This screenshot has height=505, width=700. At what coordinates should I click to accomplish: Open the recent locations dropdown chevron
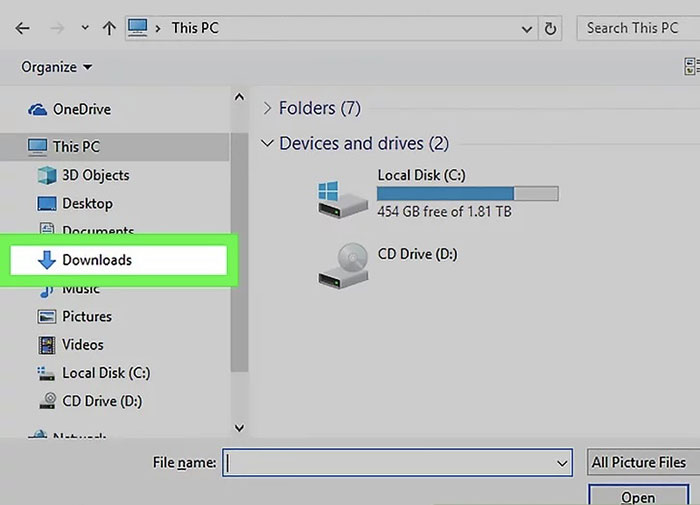[85, 28]
